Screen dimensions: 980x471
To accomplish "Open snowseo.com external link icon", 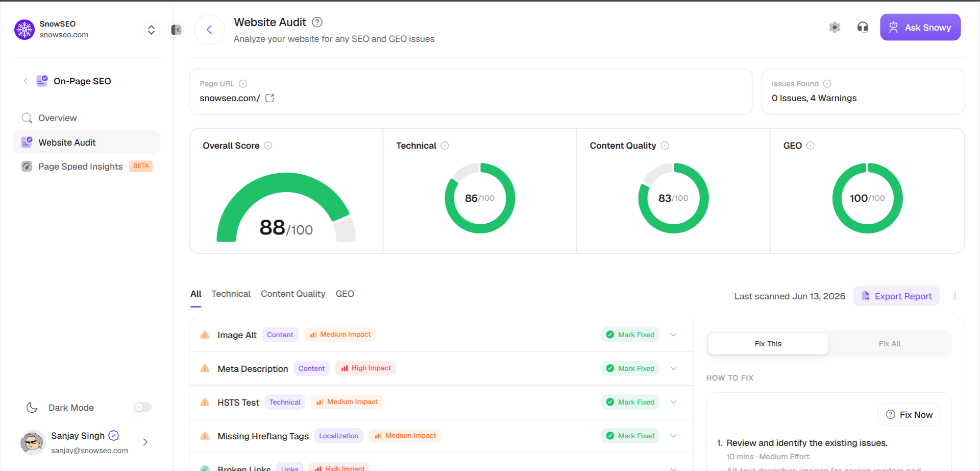I will point(269,98).
